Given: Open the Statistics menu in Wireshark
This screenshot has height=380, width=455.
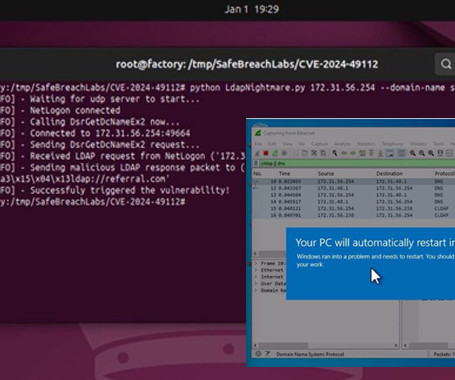Looking at the screenshot, I should [x=366, y=144].
